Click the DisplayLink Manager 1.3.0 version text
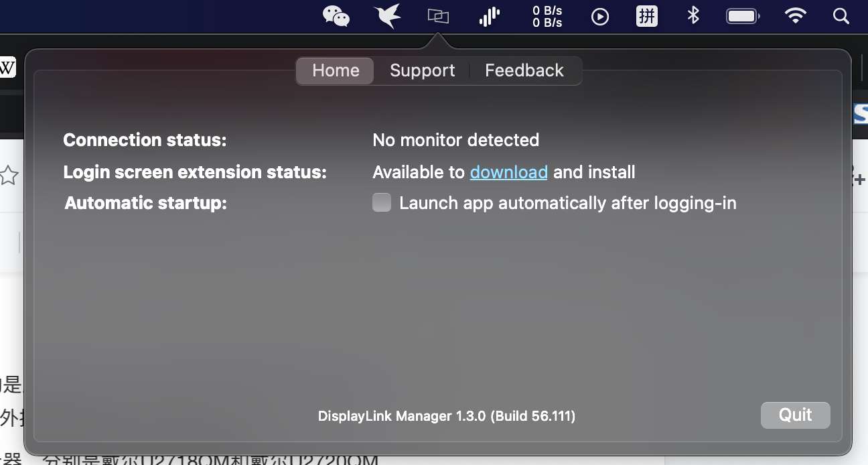The width and height of the screenshot is (868, 465). 447,416
